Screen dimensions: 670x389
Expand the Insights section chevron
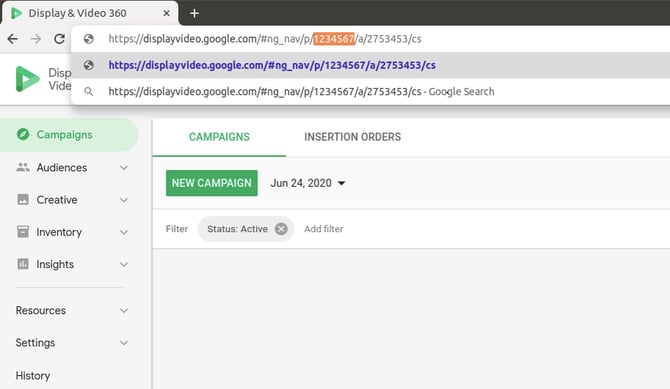[123, 264]
